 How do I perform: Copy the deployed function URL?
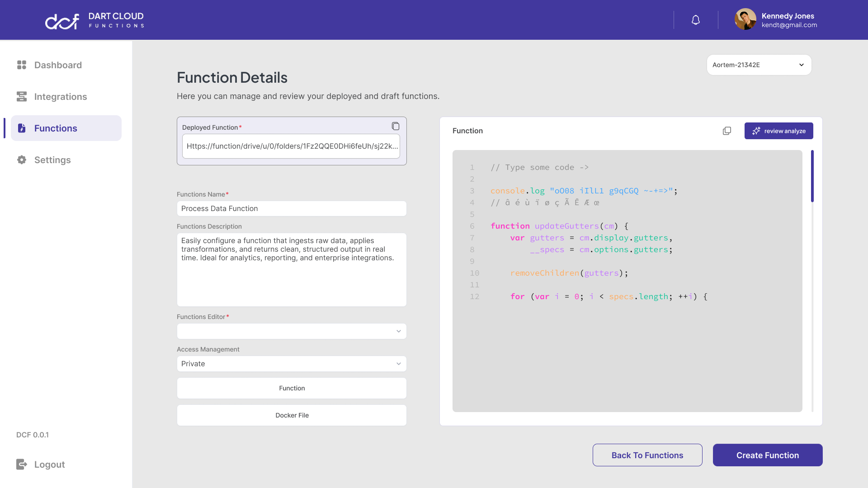pos(396,126)
